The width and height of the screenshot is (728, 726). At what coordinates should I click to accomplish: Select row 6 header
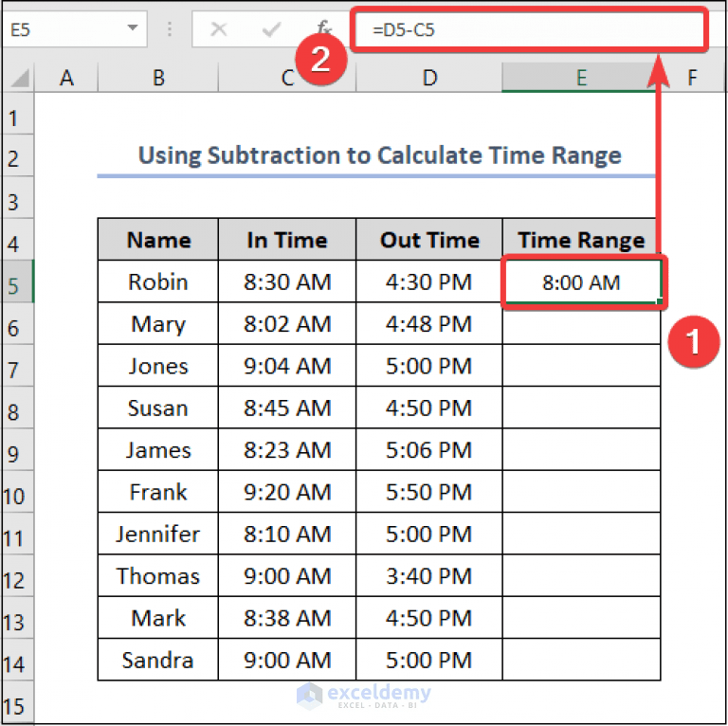point(18,324)
